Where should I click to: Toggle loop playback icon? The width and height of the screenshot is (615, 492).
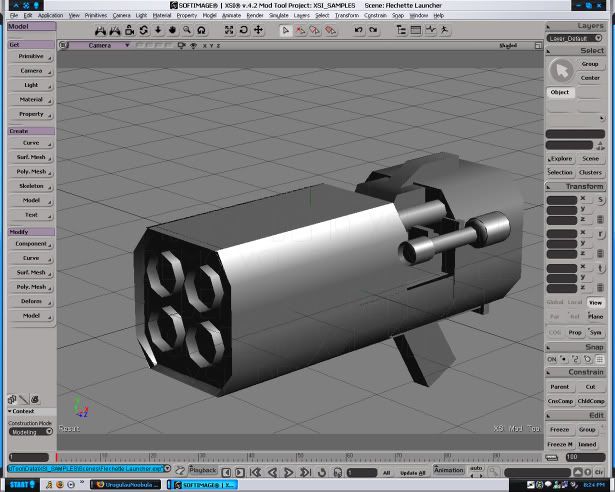[322, 472]
